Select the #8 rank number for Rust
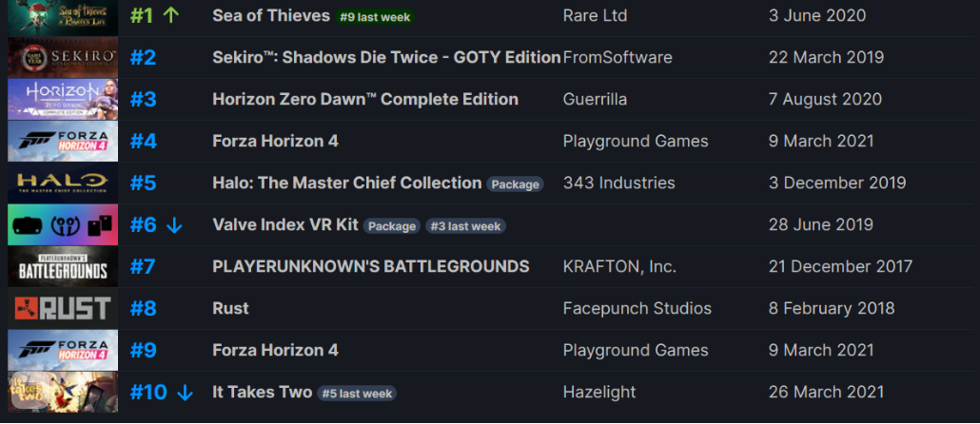The height and width of the screenshot is (424, 980). pyautogui.click(x=143, y=308)
